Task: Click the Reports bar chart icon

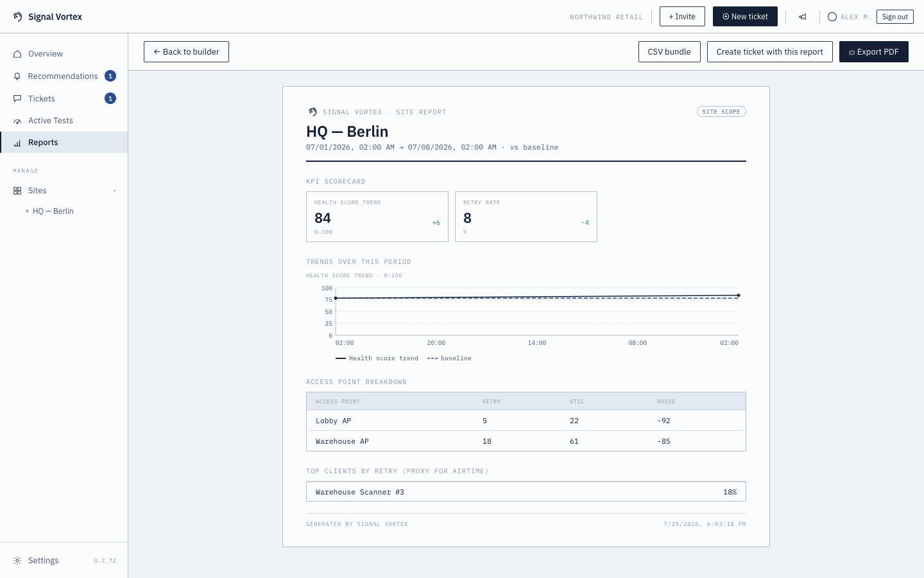Action: pos(17,143)
